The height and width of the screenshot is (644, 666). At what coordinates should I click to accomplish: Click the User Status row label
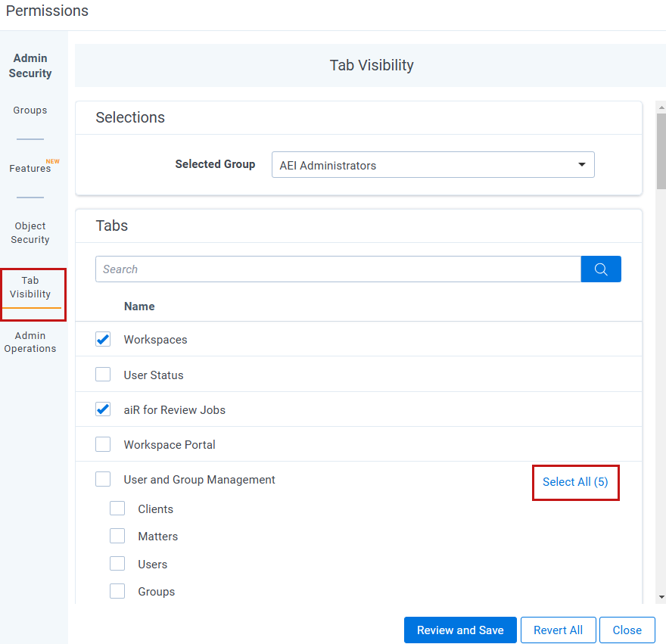pyautogui.click(x=154, y=375)
